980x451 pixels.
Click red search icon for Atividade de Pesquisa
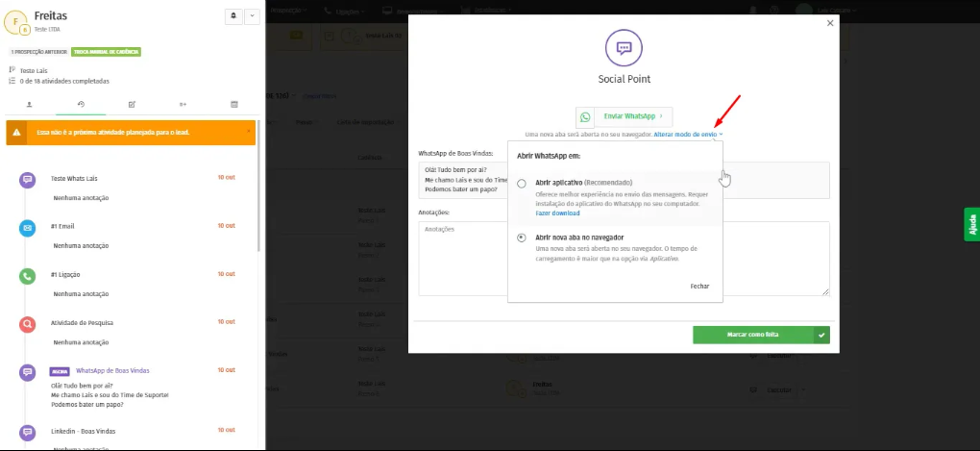pyautogui.click(x=27, y=325)
